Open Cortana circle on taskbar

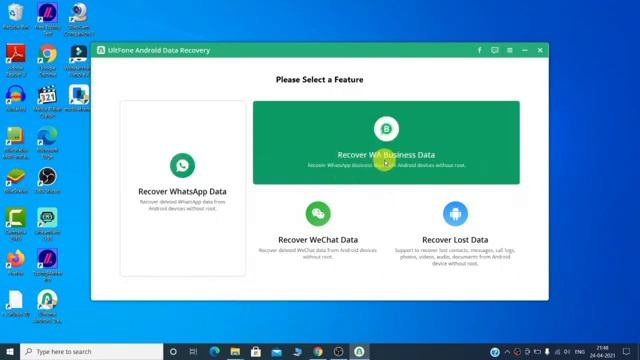coord(173,351)
